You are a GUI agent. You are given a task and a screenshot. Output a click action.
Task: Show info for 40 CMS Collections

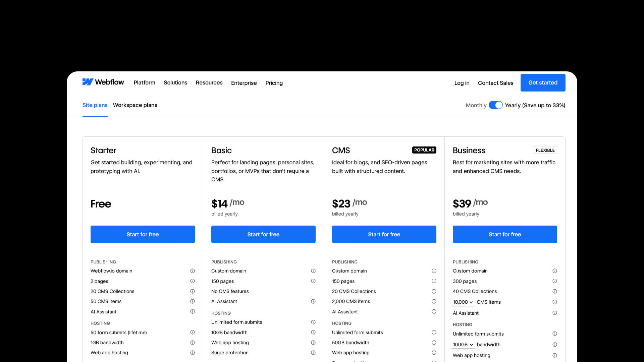pos(555,291)
